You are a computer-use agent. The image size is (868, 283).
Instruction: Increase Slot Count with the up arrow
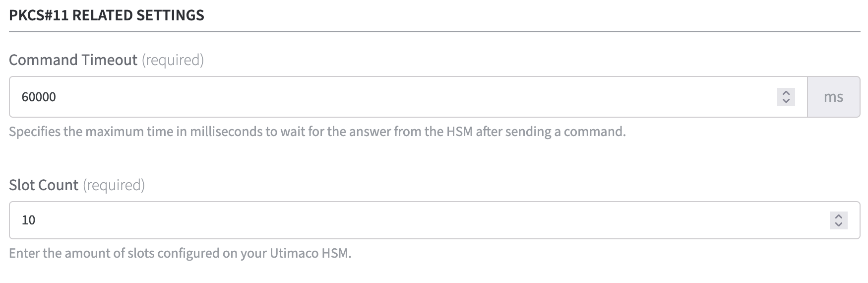pos(838,216)
